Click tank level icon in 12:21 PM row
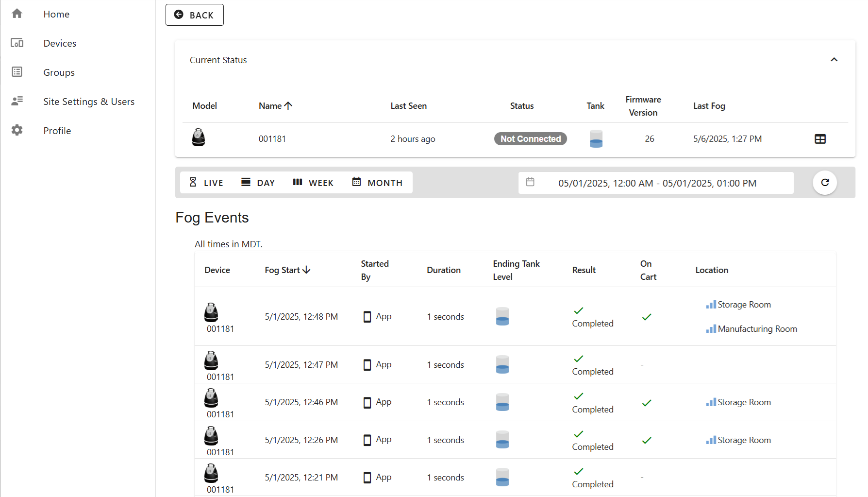Image resolution: width=868 pixels, height=497 pixels. tap(502, 477)
